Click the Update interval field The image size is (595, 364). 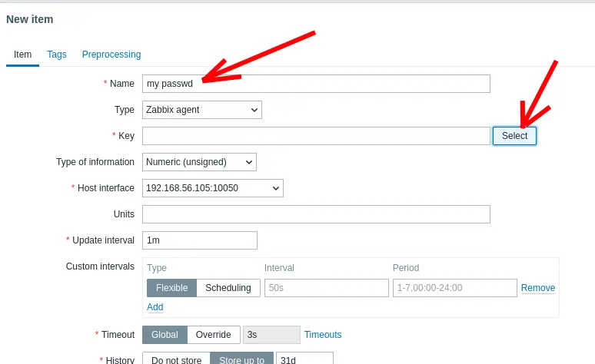point(199,240)
